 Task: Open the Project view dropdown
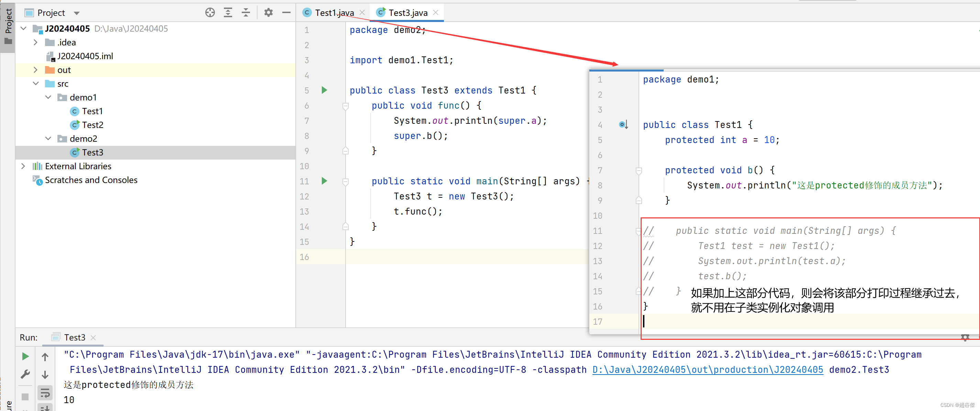tap(76, 13)
